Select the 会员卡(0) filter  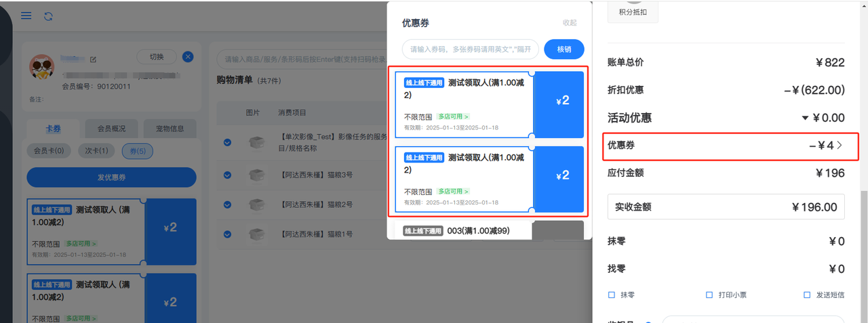[48, 150]
